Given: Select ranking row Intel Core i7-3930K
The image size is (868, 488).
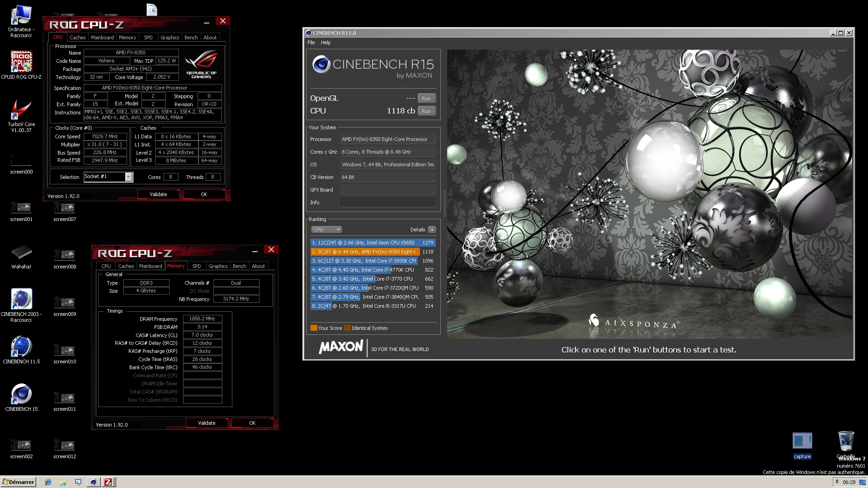Looking at the screenshot, I should pos(373,261).
